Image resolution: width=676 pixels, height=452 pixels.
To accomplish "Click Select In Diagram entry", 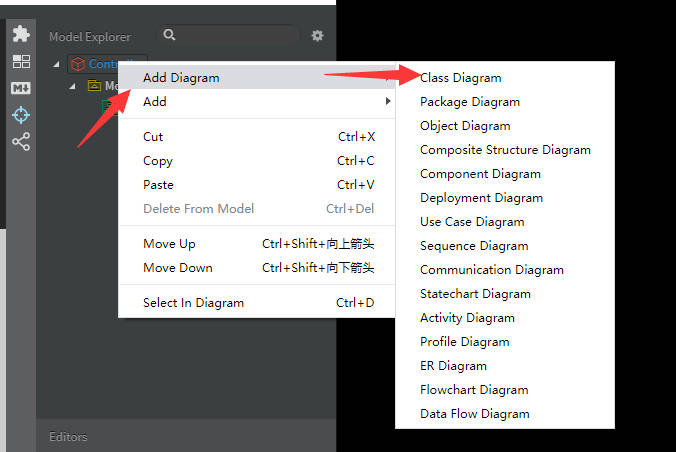I will pyautogui.click(x=193, y=303).
